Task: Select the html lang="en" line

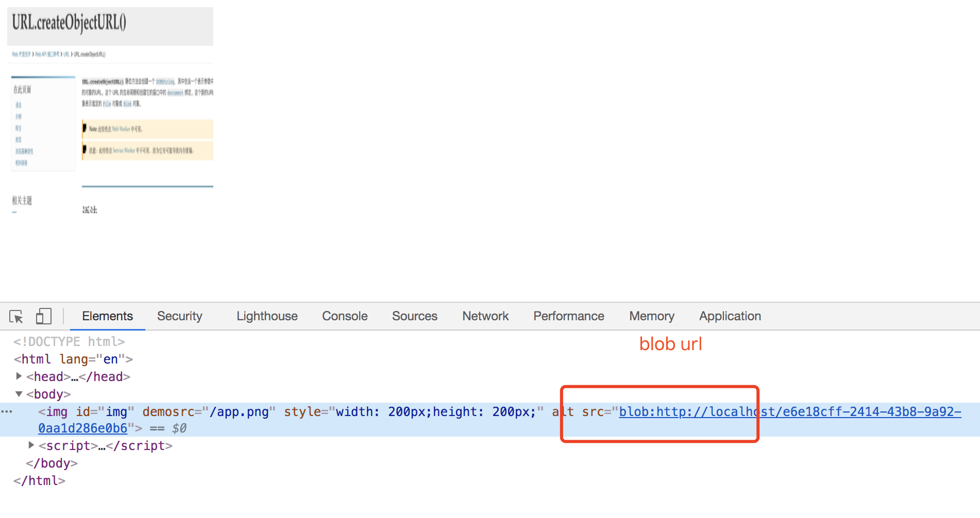Action: [73, 359]
